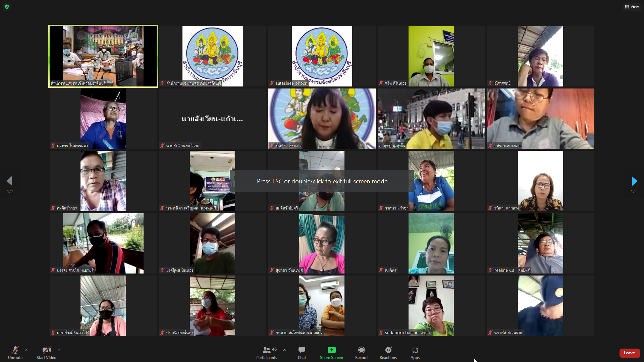Click the green encryption shield icon
The image size is (644, 362).
[x=7, y=7]
